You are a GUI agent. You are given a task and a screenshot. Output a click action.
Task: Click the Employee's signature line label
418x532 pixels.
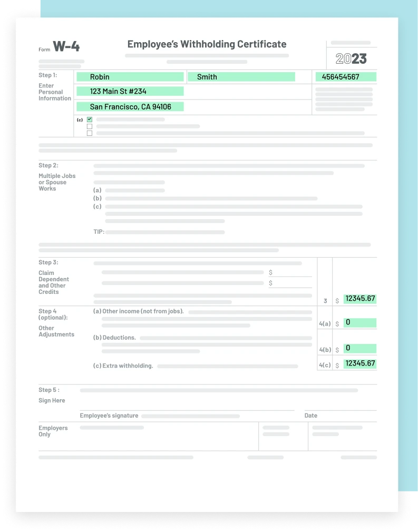click(109, 416)
